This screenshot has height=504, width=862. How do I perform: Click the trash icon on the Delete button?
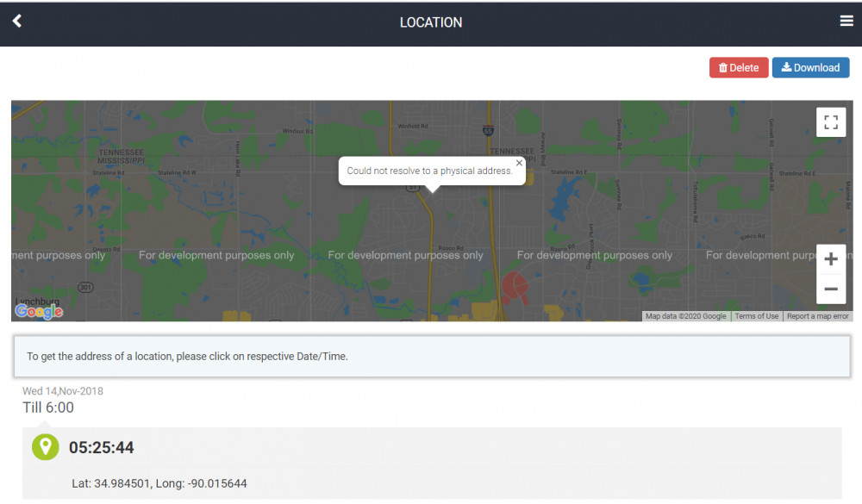coord(722,67)
